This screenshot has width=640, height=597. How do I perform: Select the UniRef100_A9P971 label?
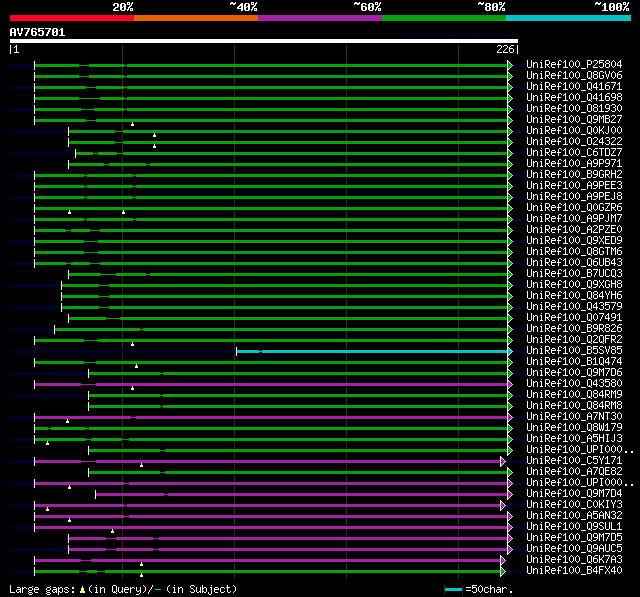574,164
